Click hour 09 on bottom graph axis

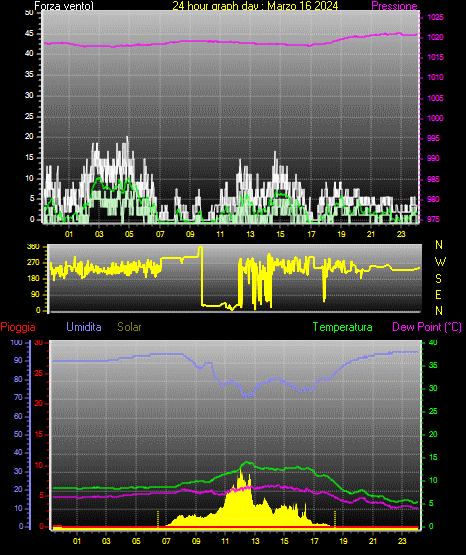(196, 541)
